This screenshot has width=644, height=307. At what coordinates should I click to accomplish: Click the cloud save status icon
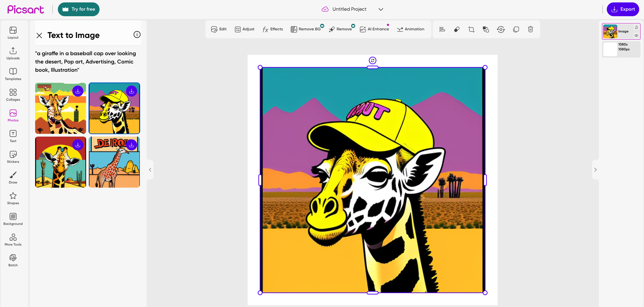point(325,9)
